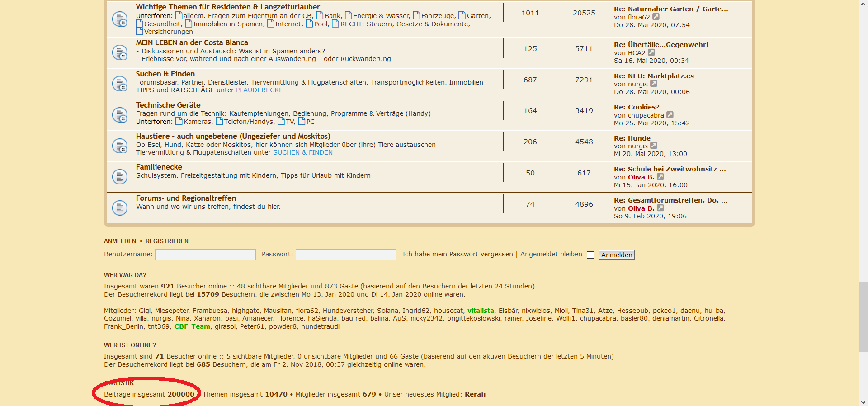Open MEIN LEBEN an der Costa Blanca forum
The height and width of the screenshot is (406, 868).
192,42
